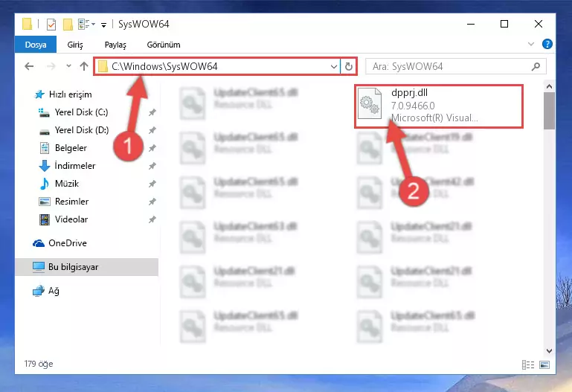Image resolution: width=572 pixels, height=392 pixels.
Task: Click the Back navigation arrow
Action: point(29,66)
